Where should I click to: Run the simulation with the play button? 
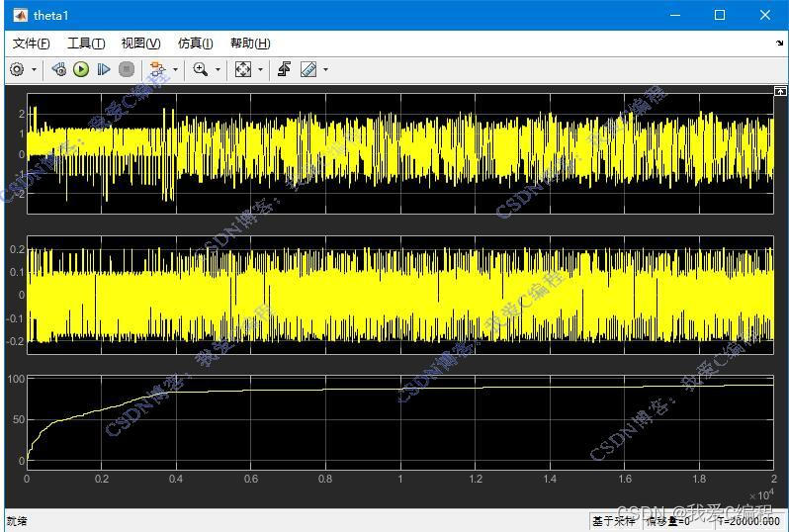(x=81, y=69)
